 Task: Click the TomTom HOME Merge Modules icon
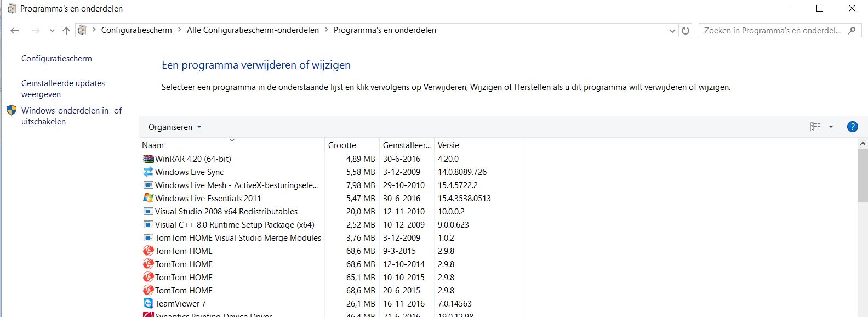[x=148, y=238]
